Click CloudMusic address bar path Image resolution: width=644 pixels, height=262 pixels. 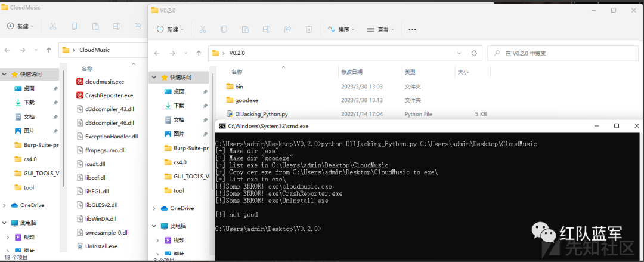point(94,50)
